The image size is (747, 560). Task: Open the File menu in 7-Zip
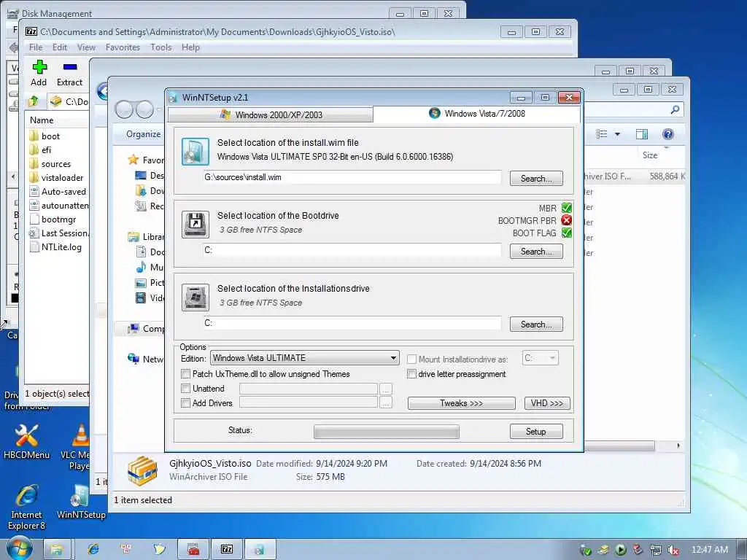tap(36, 47)
